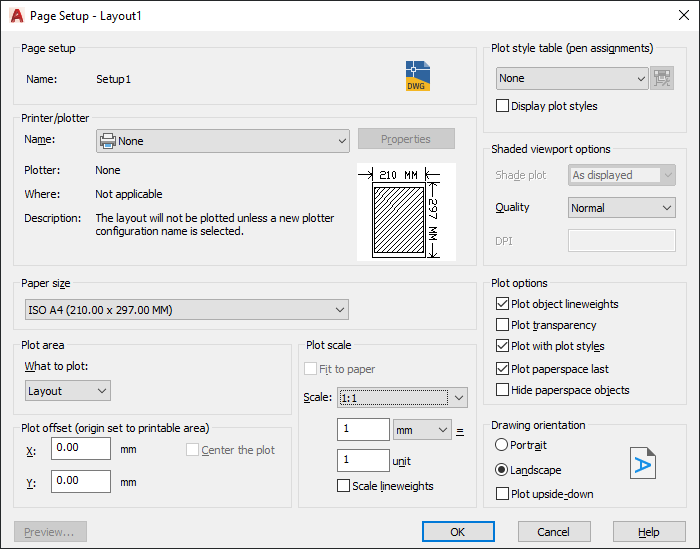Viewport: 700px width, 549px height.
Task: Click the AutoCAD logo in the title bar
Action: [17, 16]
